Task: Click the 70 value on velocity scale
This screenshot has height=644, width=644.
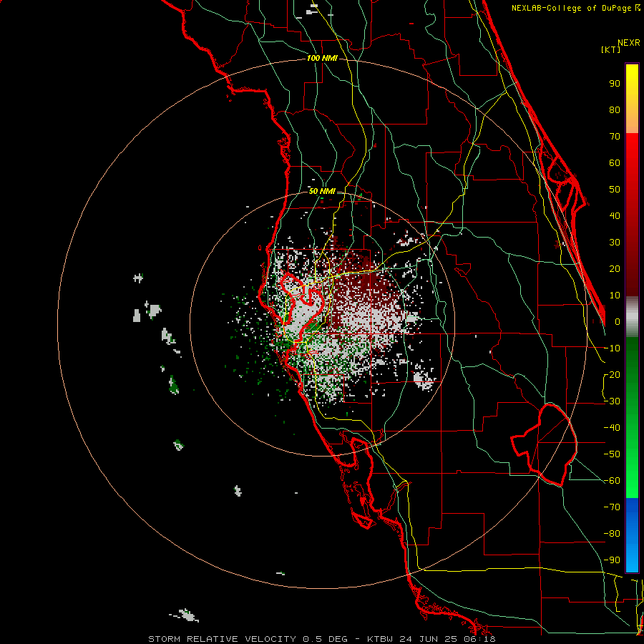Action: tap(615, 137)
